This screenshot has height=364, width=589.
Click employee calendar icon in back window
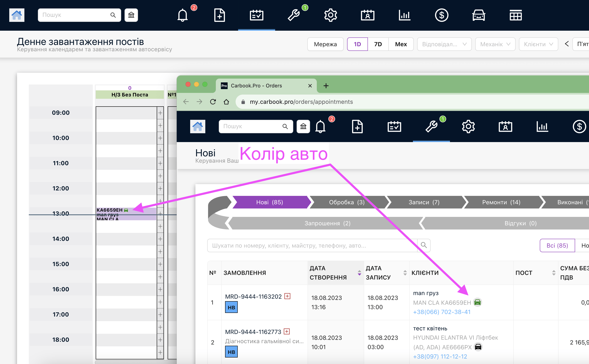(367, 15)
